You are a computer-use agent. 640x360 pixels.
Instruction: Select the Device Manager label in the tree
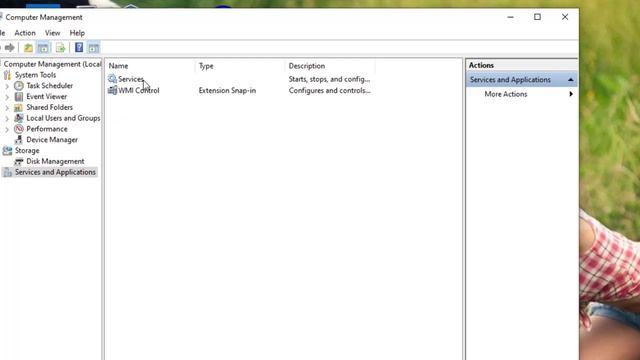click(x=52, y=140)
